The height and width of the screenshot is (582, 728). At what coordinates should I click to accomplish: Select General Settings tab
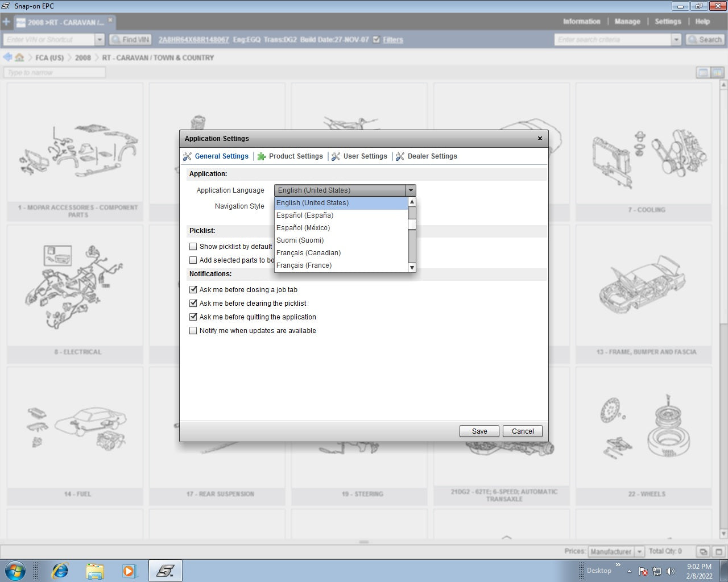coord(222,156)
